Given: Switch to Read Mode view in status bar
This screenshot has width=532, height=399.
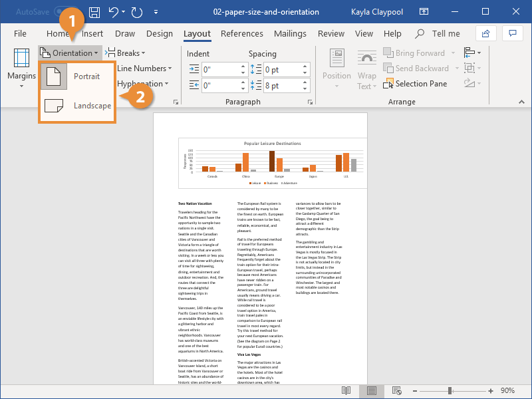Looking at the screenshot, I should tap(347, 390).
